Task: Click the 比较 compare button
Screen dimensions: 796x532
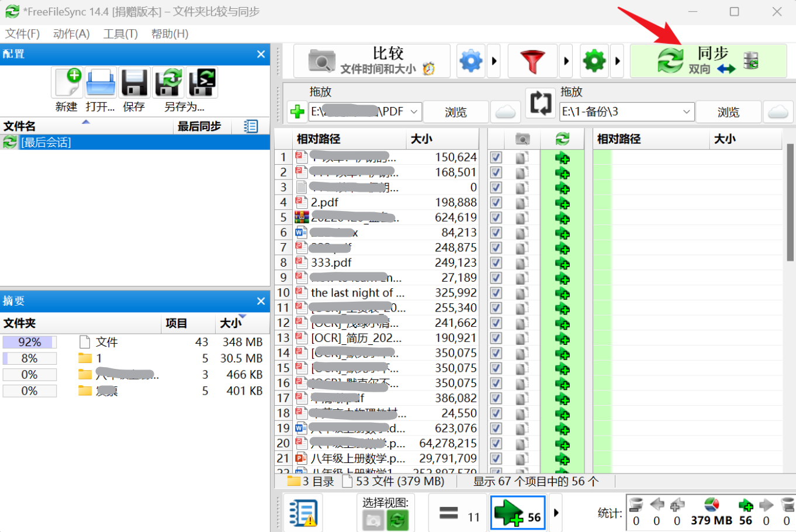Action: pos(372,61)
